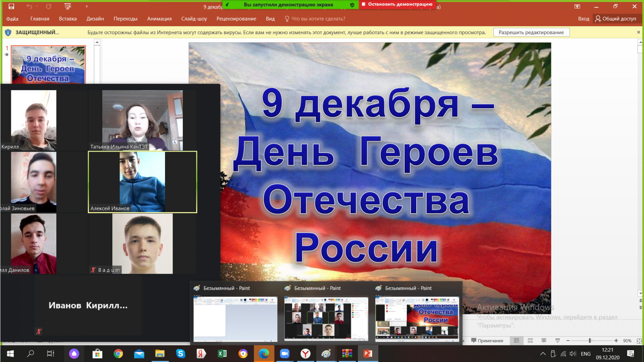644x362 pixels.
Task: Open Skype from taskbar
Action: (x=181, y=354)
